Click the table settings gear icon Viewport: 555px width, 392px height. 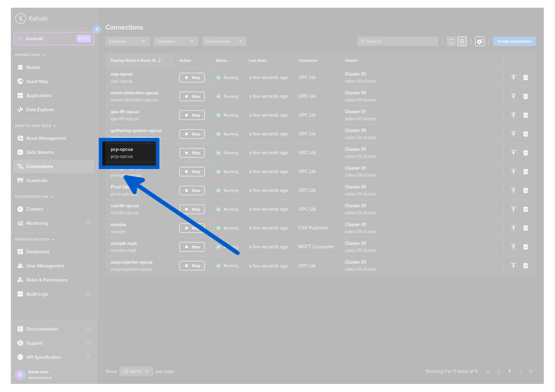(x=479, y=41)
